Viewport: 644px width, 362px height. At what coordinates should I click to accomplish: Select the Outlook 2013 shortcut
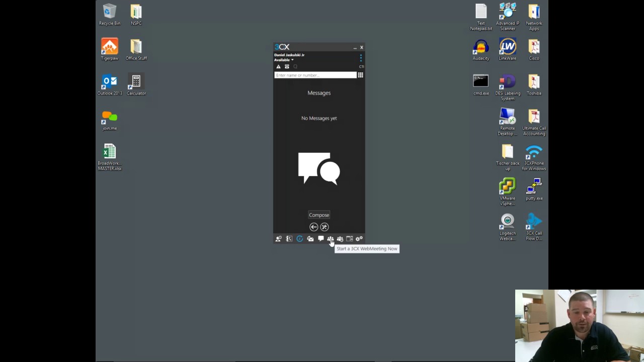[x=110, y=84]
